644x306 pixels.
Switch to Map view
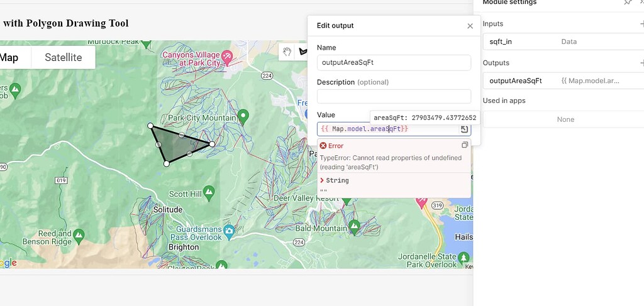click(9, 57)
